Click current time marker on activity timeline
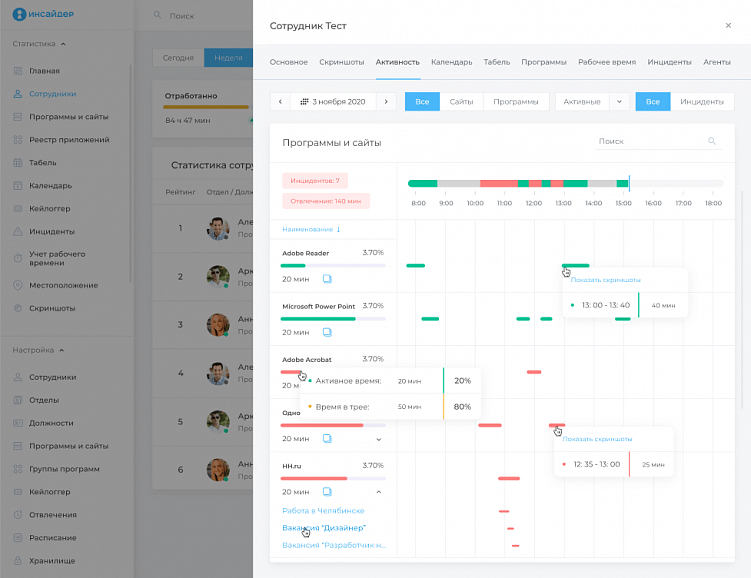The image size is (751, 578). tap(629, 183)
